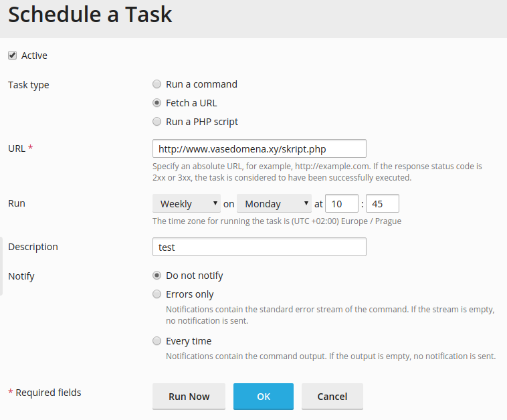Select Every time notification option
Image resolution: width=507 pixels, height=420 pixels.
(x=157, y=341)
